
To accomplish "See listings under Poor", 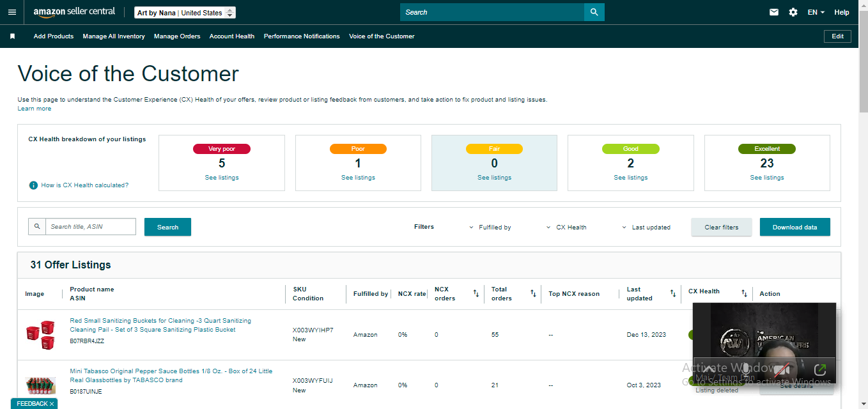I will (358, 178).
